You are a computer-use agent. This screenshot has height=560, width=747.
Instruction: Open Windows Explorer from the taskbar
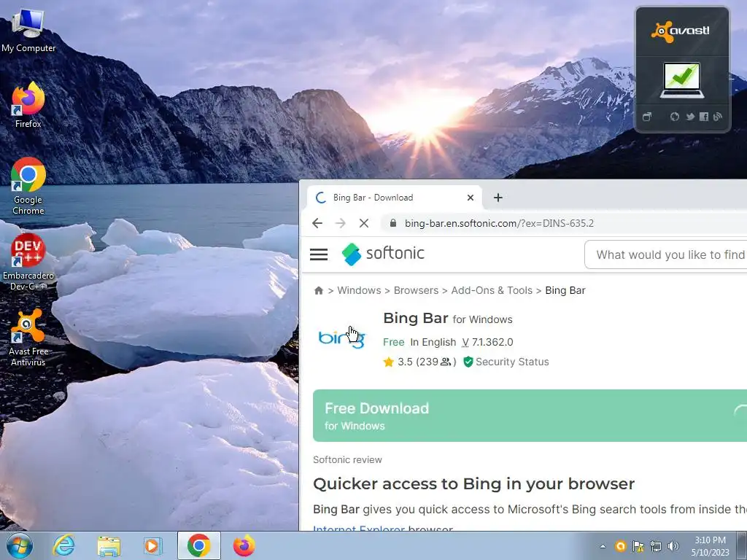click(x=109, y=545)
